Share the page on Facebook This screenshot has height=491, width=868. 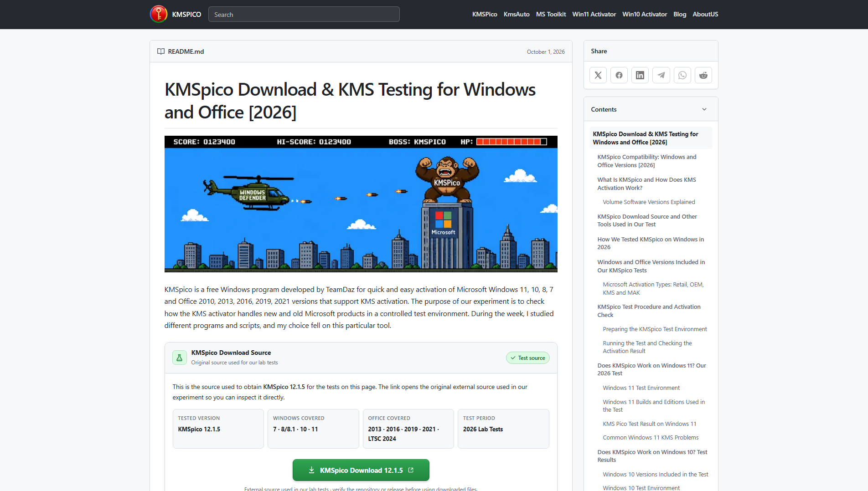(x=619, y=75)
